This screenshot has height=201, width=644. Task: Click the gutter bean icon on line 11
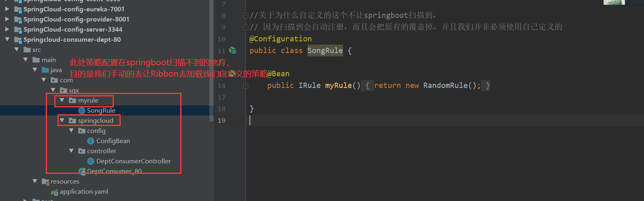point(232,51)
